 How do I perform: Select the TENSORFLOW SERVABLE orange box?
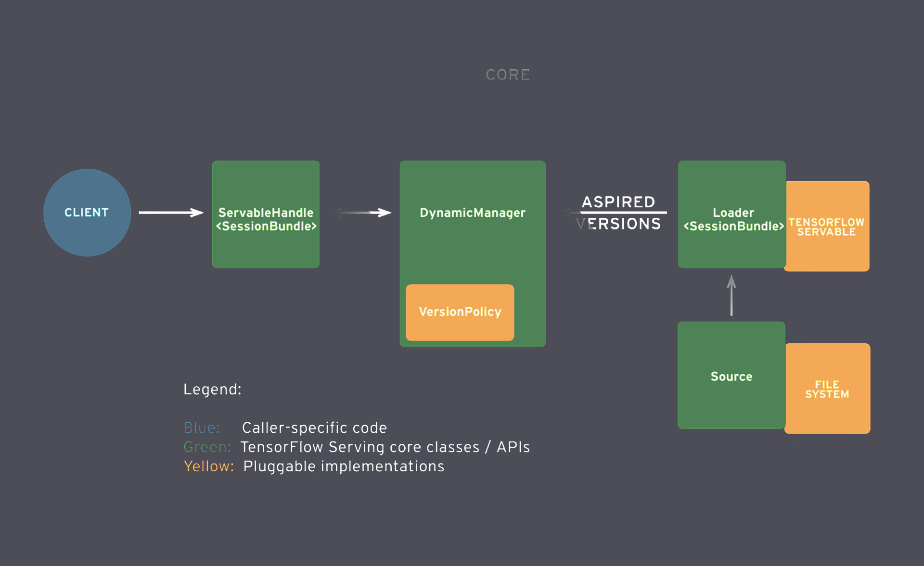[828, 226]
